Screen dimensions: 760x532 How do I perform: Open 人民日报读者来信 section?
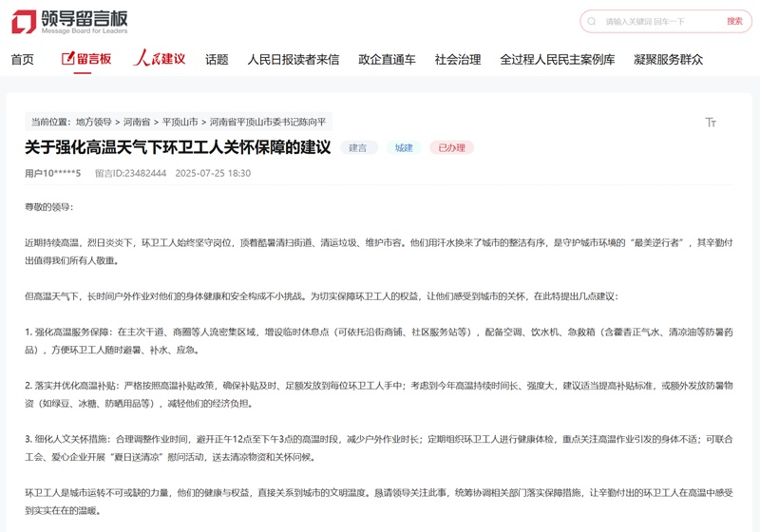pos(293,59)
